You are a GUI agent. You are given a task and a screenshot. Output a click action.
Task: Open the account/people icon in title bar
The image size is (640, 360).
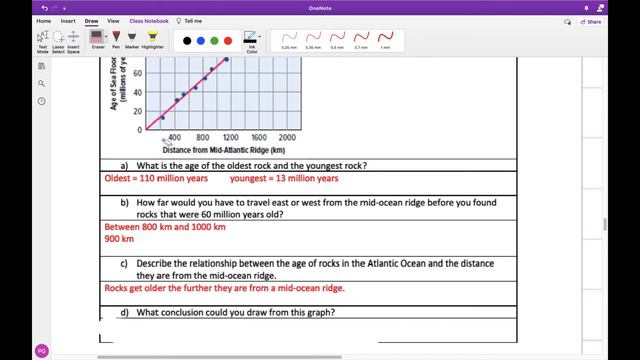[x=600, y=8]
